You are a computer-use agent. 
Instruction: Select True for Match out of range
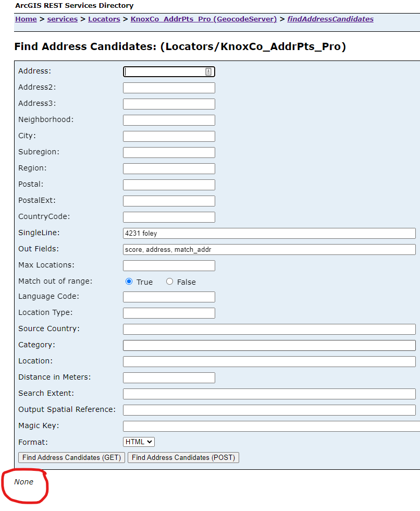tap(129, 282)
